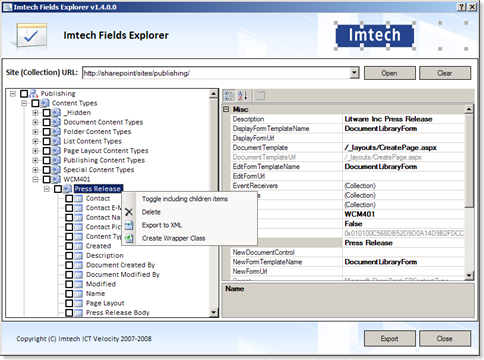Enable the checkbox beside Modified field
This screenshot has height=360, width=484.
click(69, 284)
